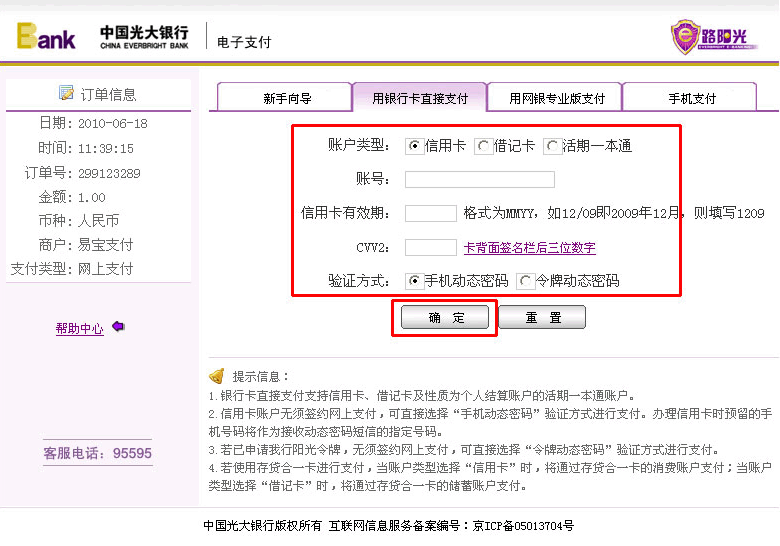Click the 订单信息 panel heading

click(108, 94)
